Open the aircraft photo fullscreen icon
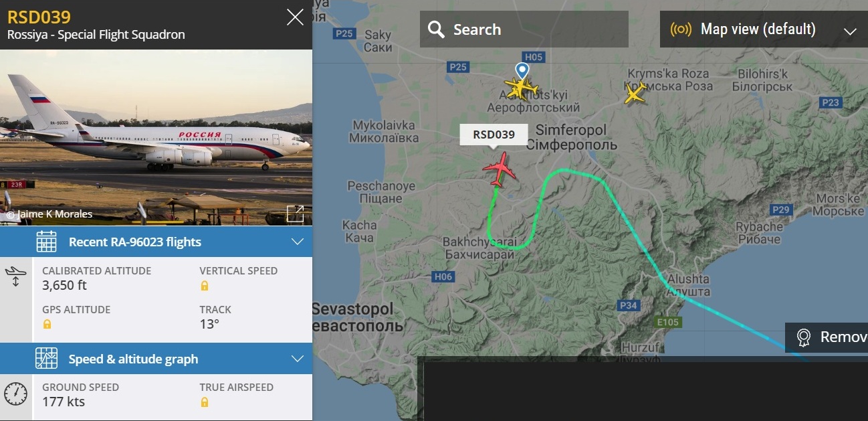This screenshot has height=421, width=868. (295, 214)
